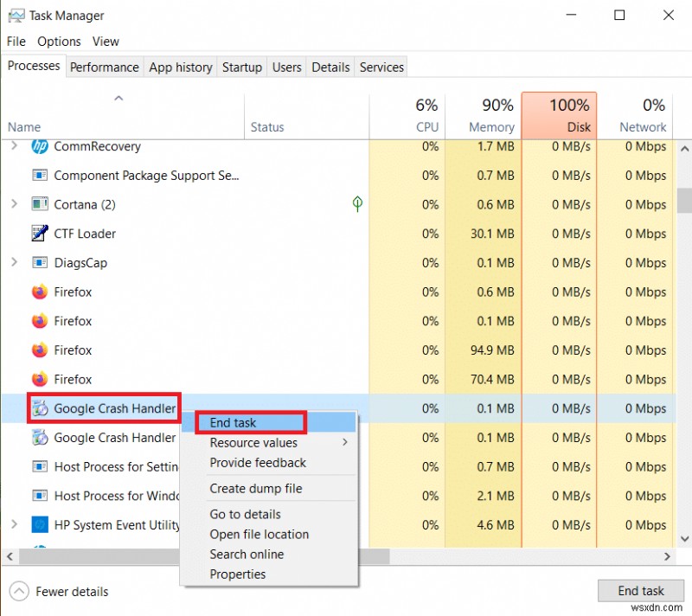
Task: Click the End task button at bottom right
Action: (x=641, y=591)
